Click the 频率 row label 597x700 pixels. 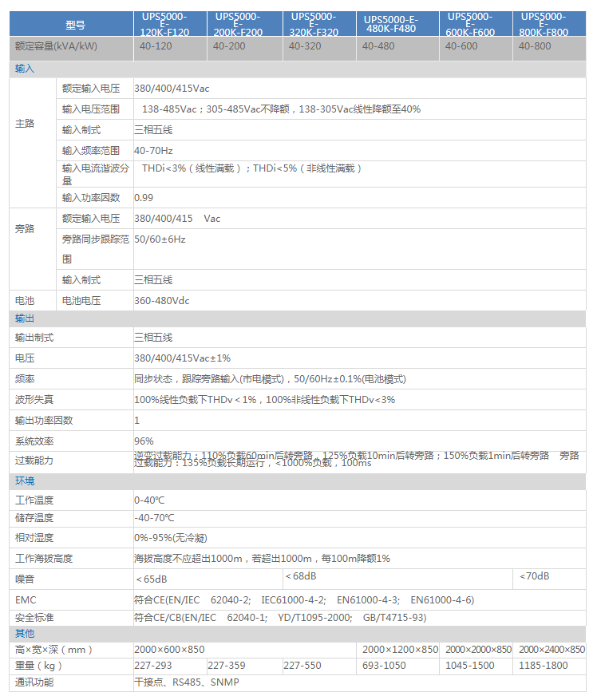pyautogui.click(x=25, y=379)
